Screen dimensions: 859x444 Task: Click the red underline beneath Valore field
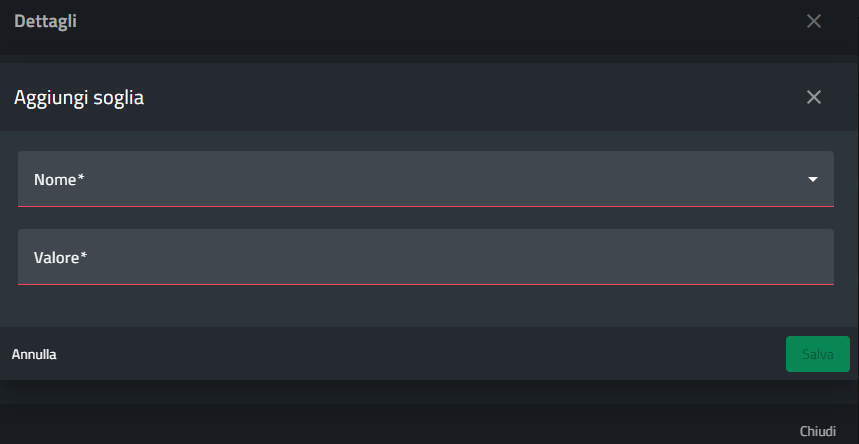425,284
